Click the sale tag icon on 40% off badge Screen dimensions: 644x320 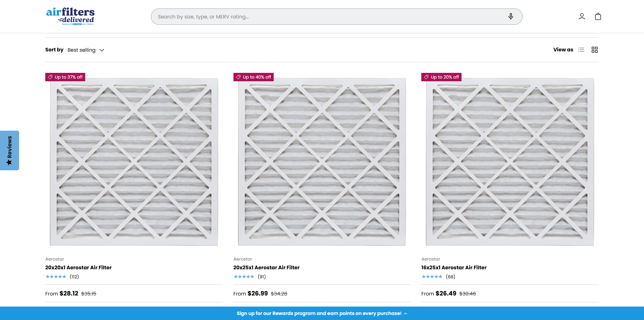pyautogui.click(x=238, y=77)
